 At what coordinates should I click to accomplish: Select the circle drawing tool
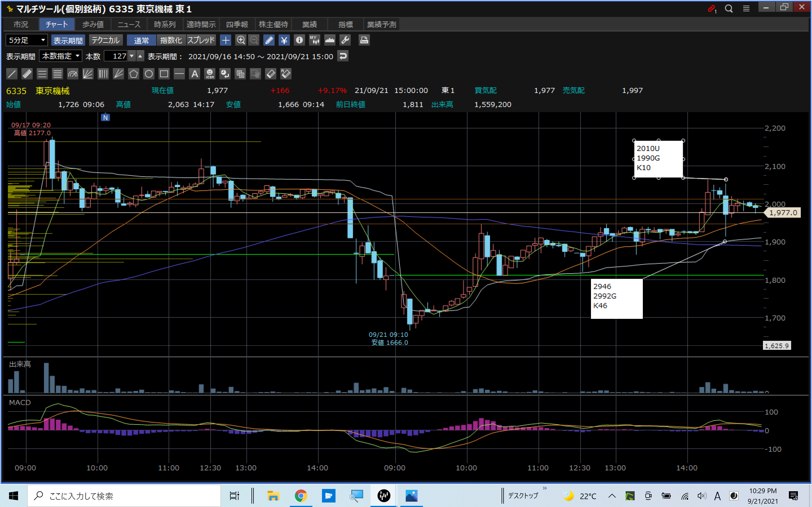149,74
